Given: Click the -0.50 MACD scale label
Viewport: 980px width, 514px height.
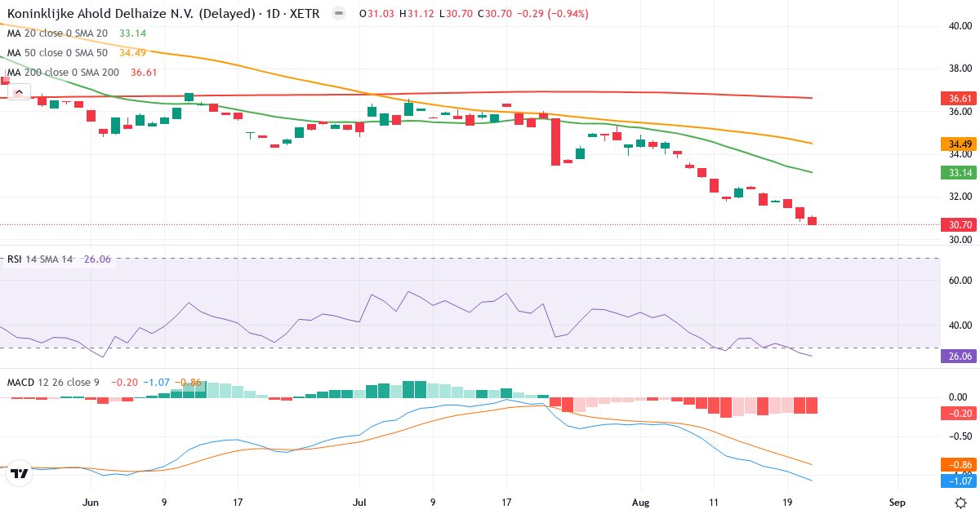Looking at the screenshot, I should 959,435.
